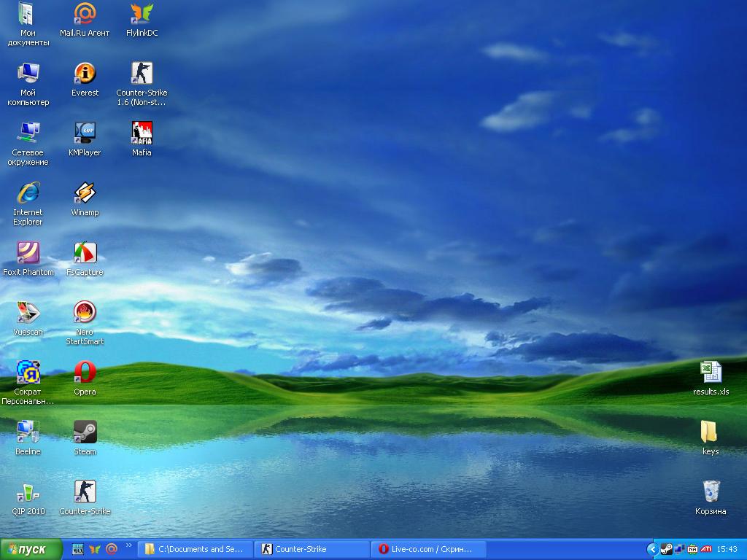Expand the Quick Launch overflow chevron

[129, 545]
